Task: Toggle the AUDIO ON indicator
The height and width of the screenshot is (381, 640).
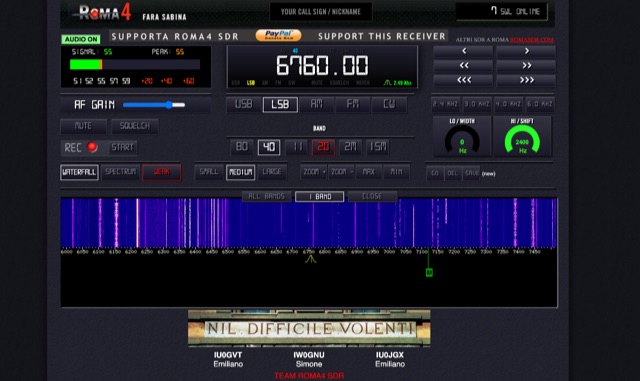Action: click(x=81, y=39)
